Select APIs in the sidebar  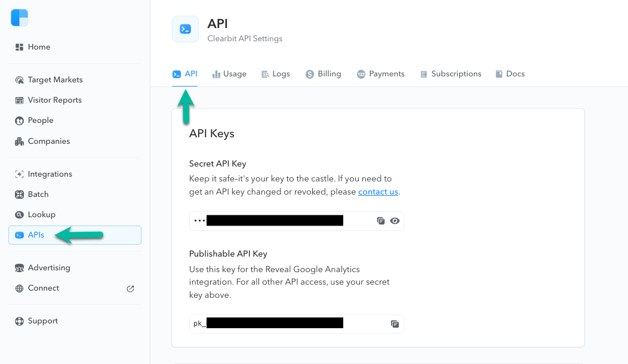[75, 235]
